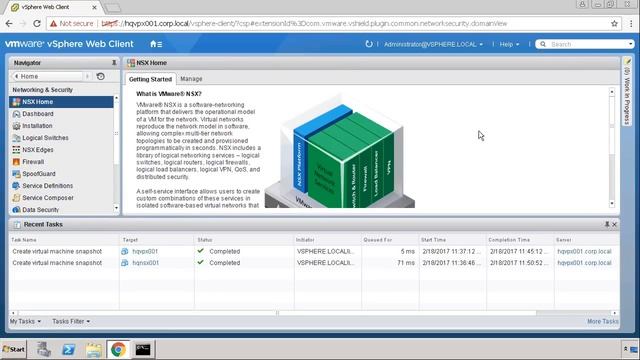Switch to the Getting Started tab
Viewport: 640px width, 360px height.
click(x=150, y=79)
